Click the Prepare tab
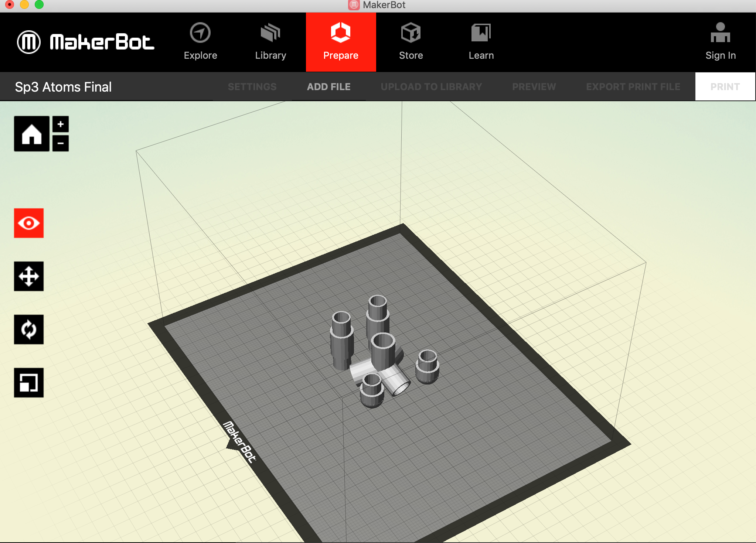Screen dimensions: 756x543 341,42
